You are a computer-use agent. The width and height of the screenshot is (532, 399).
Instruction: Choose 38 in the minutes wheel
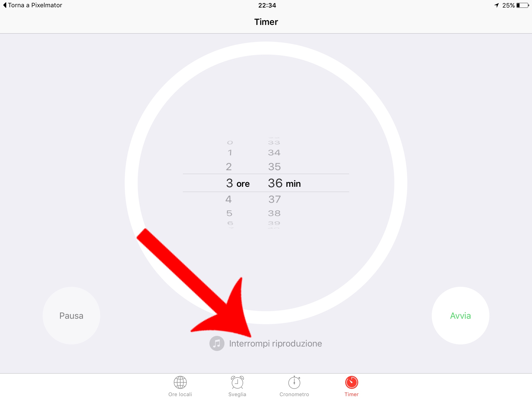274,213
